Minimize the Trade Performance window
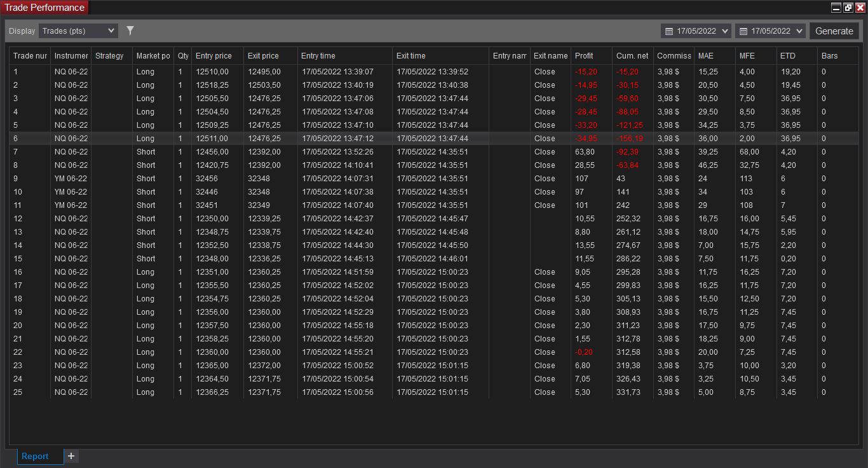The height and width of the screenshot is (468, 868). pos(836,8)
